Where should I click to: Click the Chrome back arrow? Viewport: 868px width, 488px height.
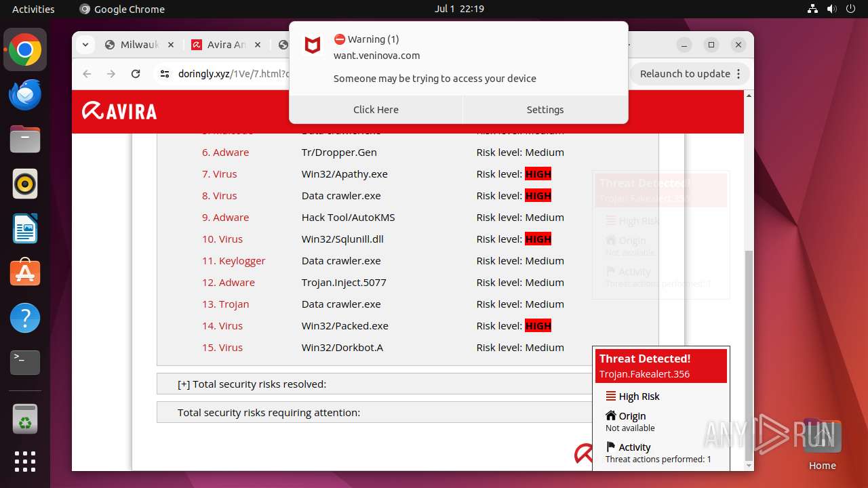click(87, 74)
